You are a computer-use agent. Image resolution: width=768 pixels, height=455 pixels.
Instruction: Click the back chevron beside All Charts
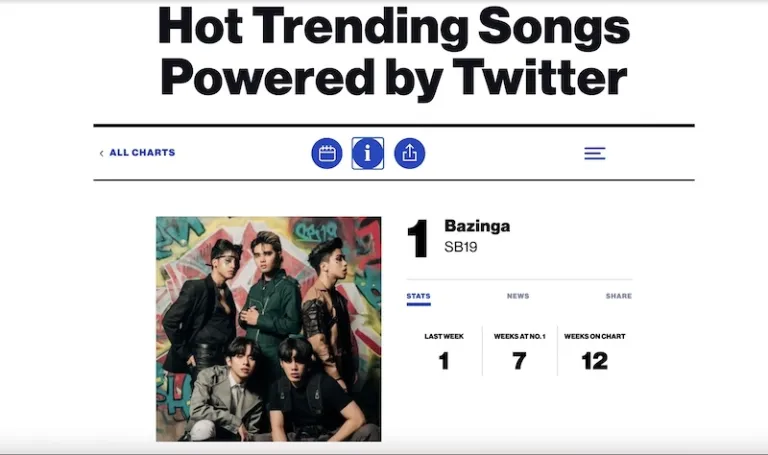101,153
